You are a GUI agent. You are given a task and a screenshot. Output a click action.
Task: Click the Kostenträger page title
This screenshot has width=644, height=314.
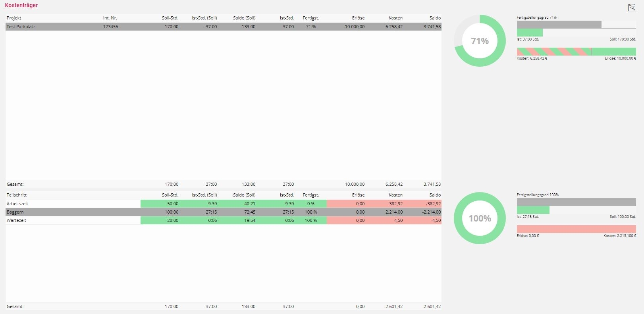tap(21, 6)
